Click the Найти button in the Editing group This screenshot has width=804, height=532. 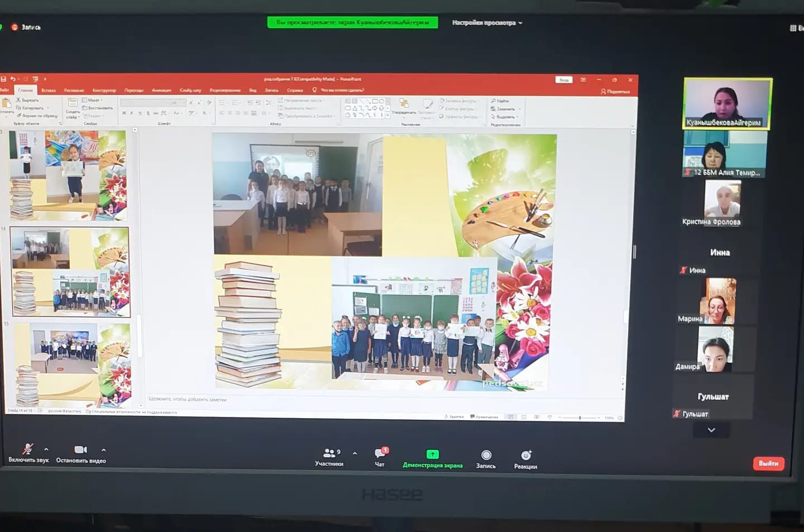pos(500,101)
